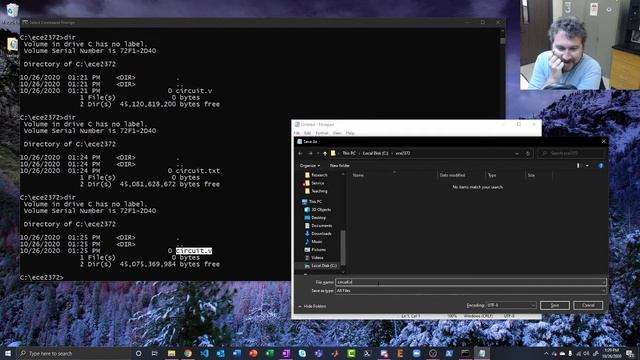Open the green Camtasia taskbar icon
640x360 pixels.
point(351,353)
